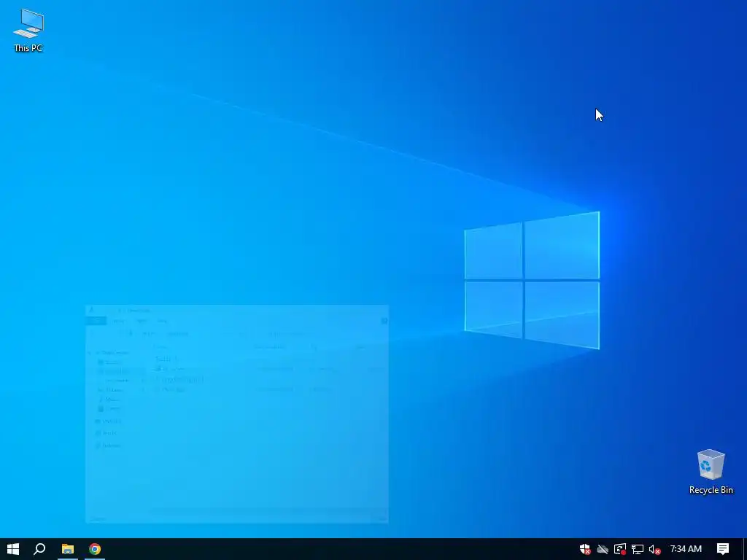Click the OneDrive cloud tray icon
Image resolution: width=747 pixels, height=560 pixels.
click(603, 549)
